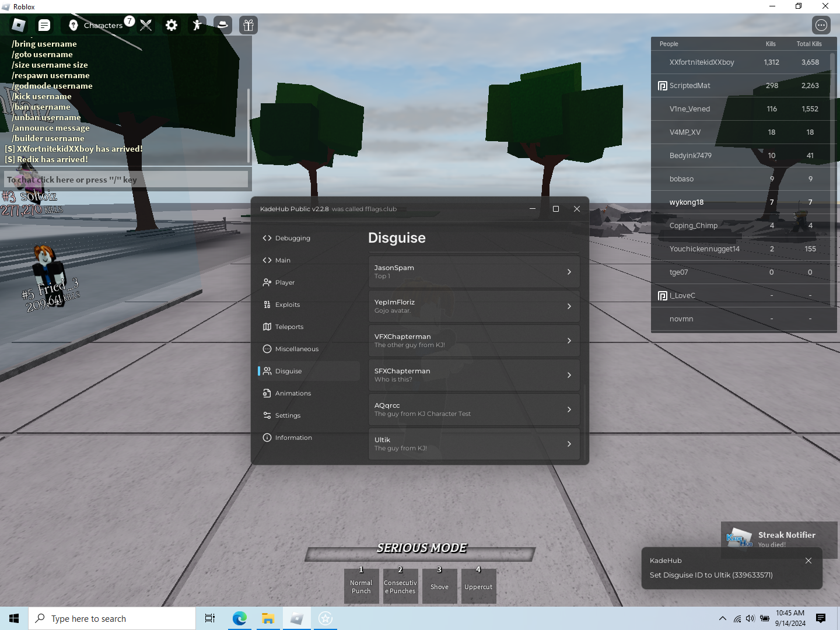Open the three-dot menu at top right
This screenshot has width=840, height=630.
(x=821, y=25)
